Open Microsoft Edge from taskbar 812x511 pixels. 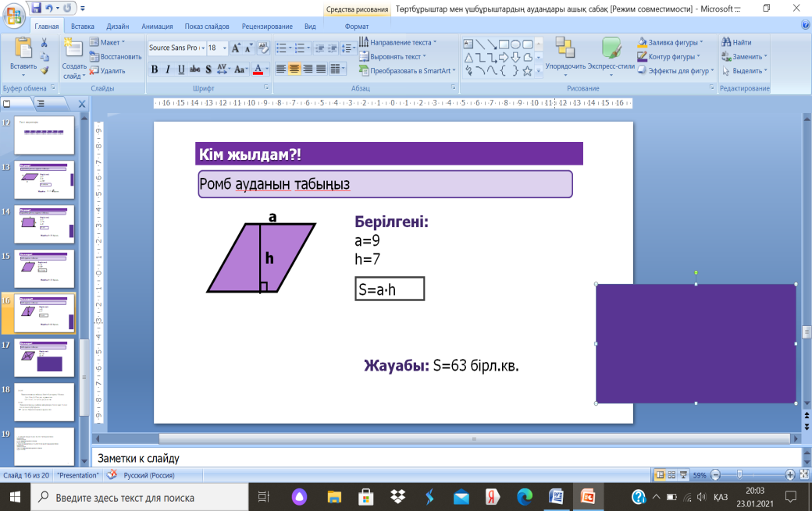click(525, 497)
